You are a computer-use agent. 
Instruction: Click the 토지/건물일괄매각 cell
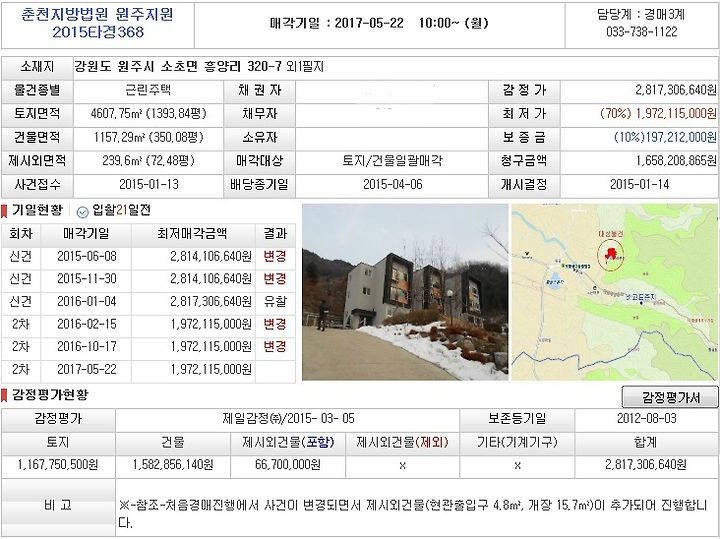392,161
